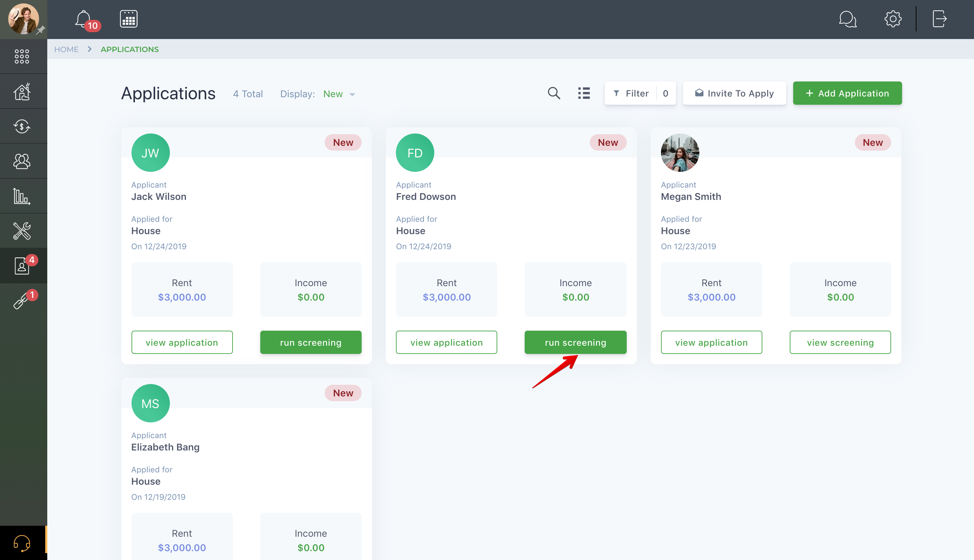Click date On 12/19/2019
Image resolution: width=974 pixels, height=560 pixels.
(x=158, y=497)
